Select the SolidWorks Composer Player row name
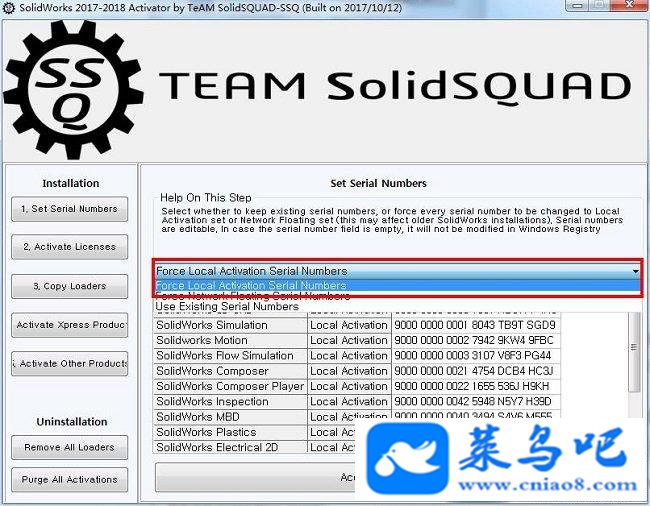The height and width of the screenshot is (506, 650). click(x=230, y=387)
